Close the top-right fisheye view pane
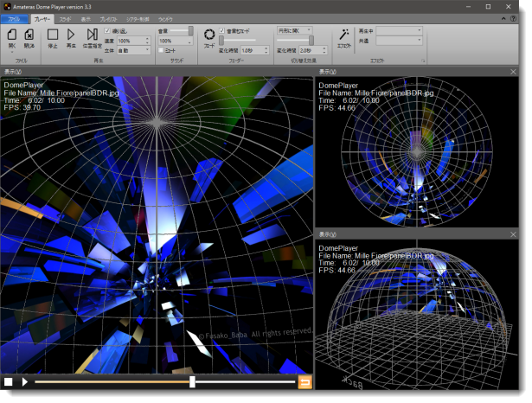The width and height of the screenshot is (532, 403). (513, 72)
